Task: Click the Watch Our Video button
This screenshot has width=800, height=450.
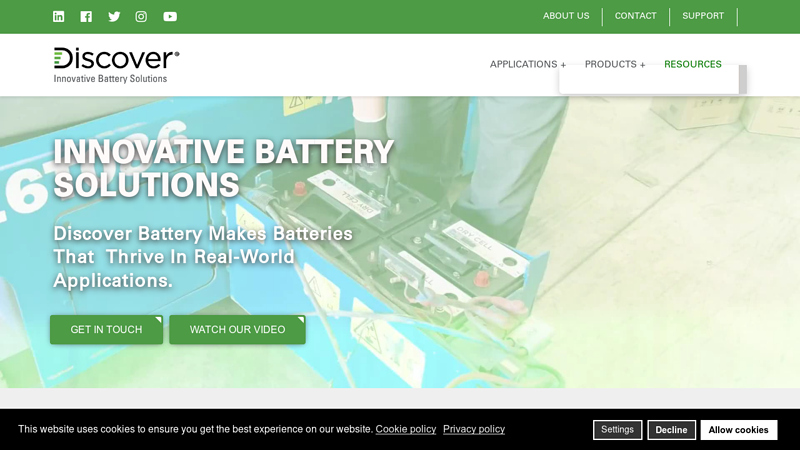Action: (x=237, y=330)
